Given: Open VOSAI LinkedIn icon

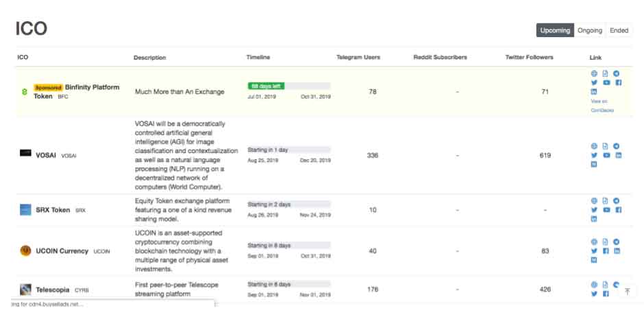Looking at the screenshot, I should pos(619,155).
